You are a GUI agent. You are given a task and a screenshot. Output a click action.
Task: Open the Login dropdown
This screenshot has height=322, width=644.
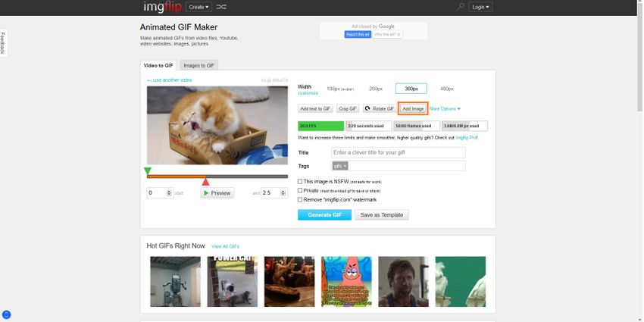click(x=480, y=7)
